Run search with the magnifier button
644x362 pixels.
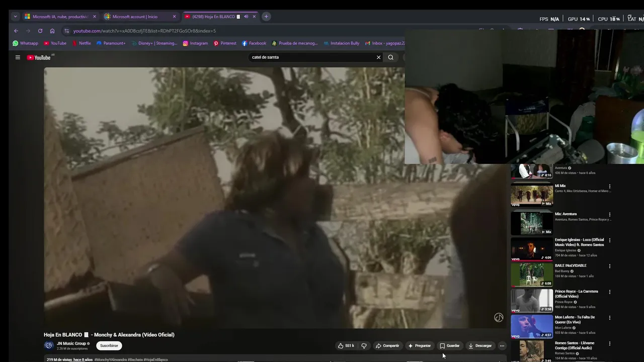pos(390,57)
